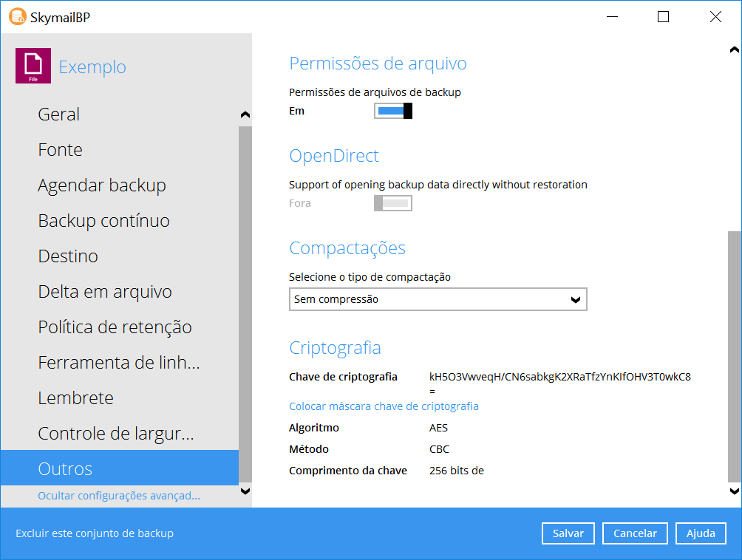Toggle backup file permissions switch off

coord(392,112)
